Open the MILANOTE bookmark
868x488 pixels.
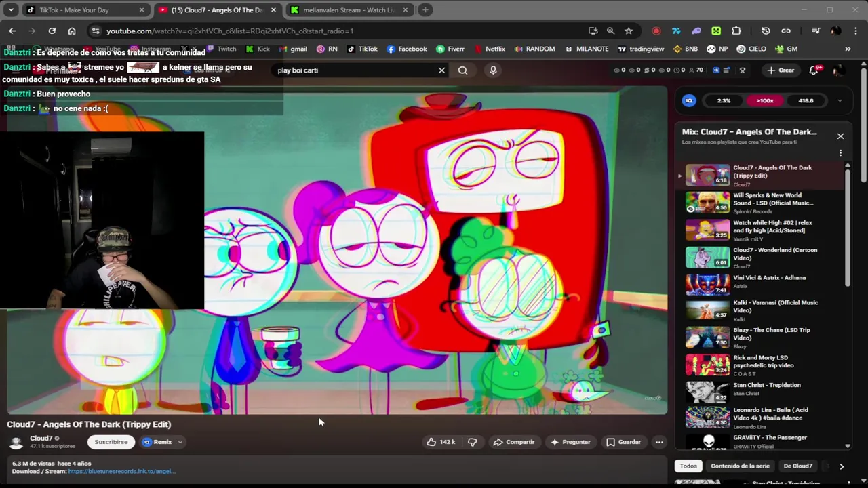pyautogui.click(x=587, y=49)
